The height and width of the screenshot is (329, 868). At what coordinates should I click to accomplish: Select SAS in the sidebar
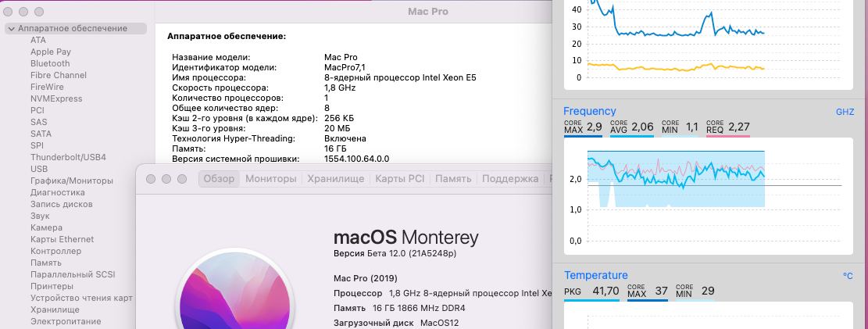[39, 122]
